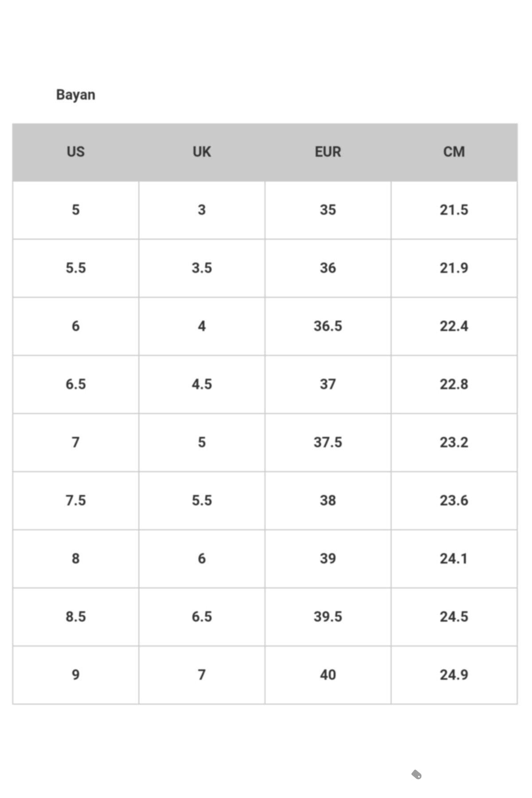Select the 21.5 CM cell
The width and height of the screenshot is (532, 798).
coord(454,210)
